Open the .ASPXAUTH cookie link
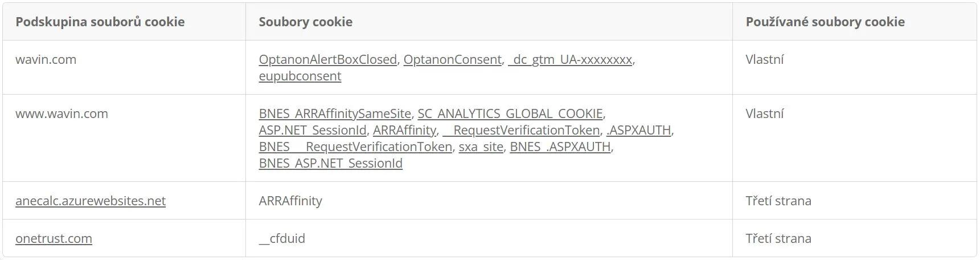The width and height of the screenshot is (980, 260). [x=639, y=130]
